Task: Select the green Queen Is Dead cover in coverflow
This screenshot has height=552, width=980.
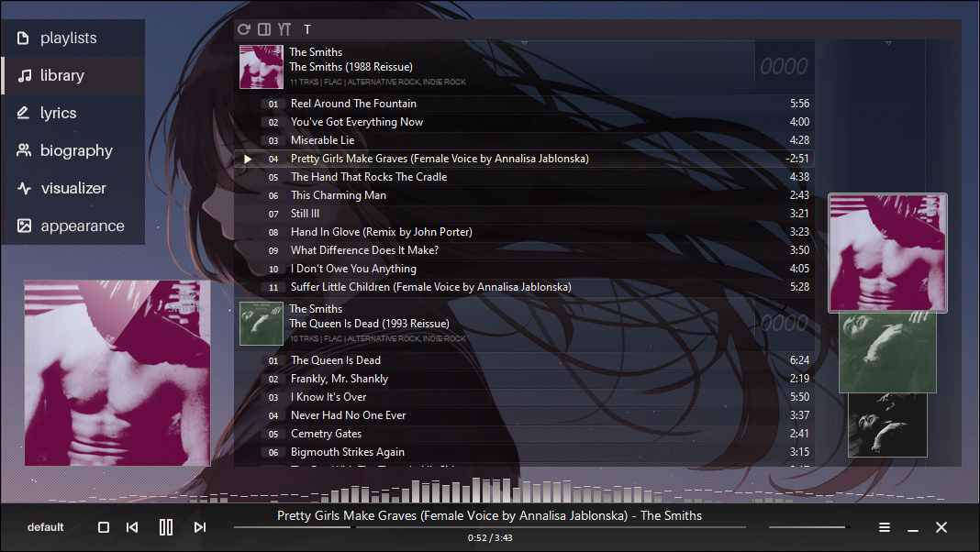Action: point(887,353)
